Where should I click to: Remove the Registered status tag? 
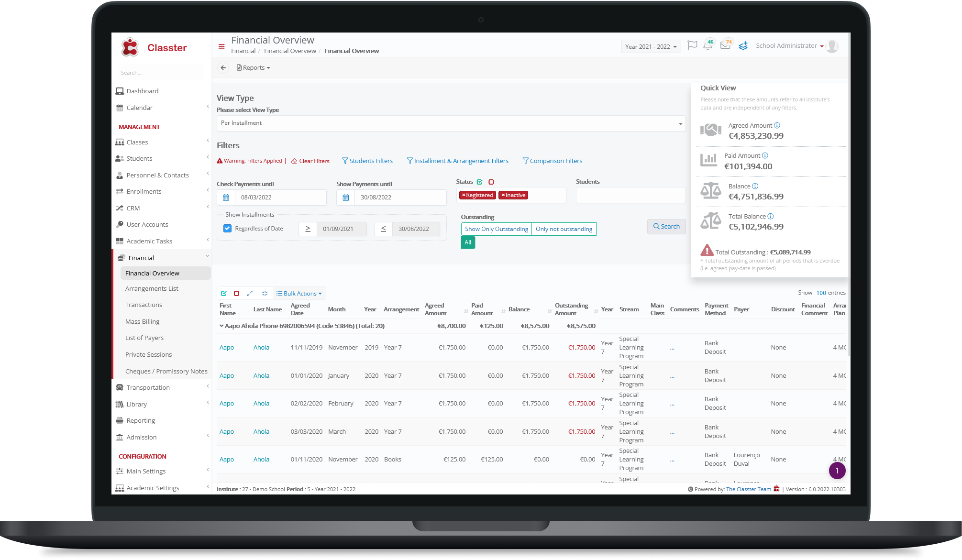coord(464,195)
